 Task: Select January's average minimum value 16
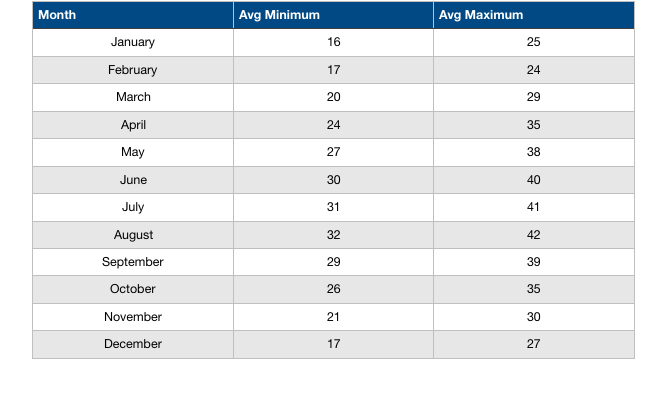[333, 42]
